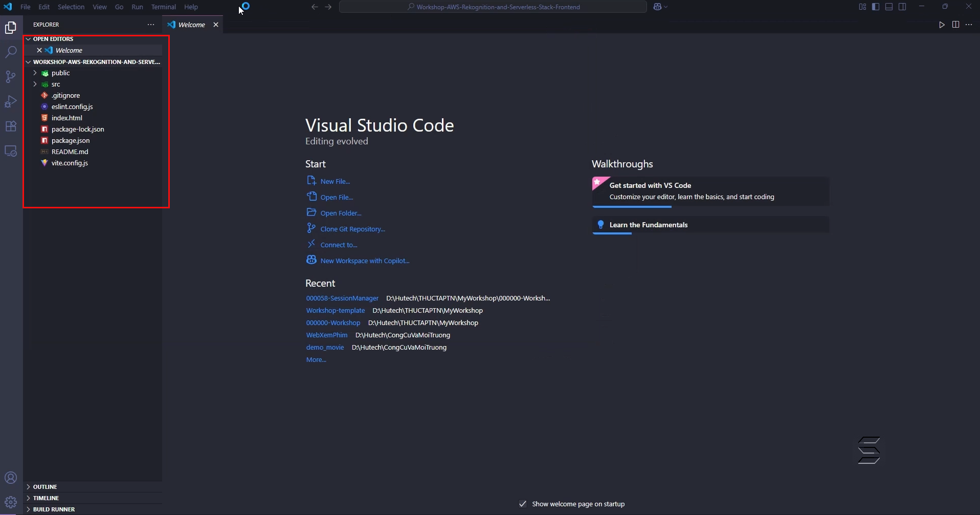This screenshot has height=515, width=980.
Task: Split the editor to the right
Action: pyautogui.click(x=955, y=25)
